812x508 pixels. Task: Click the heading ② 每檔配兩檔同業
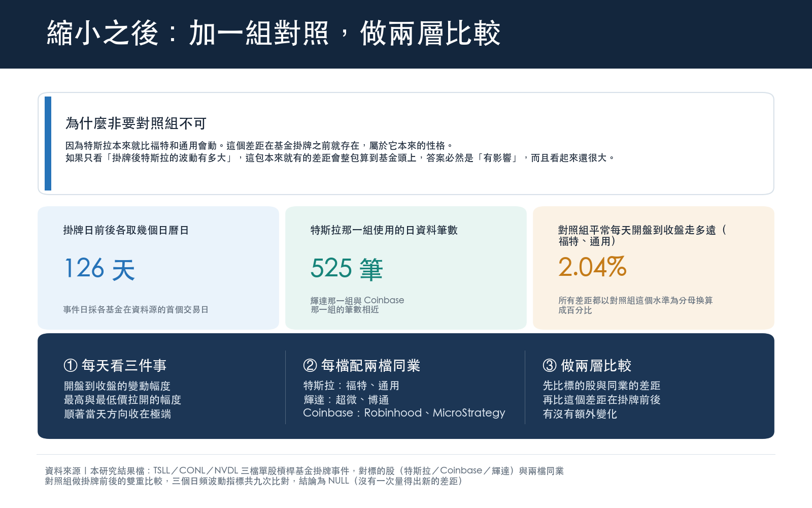point(362,365)
